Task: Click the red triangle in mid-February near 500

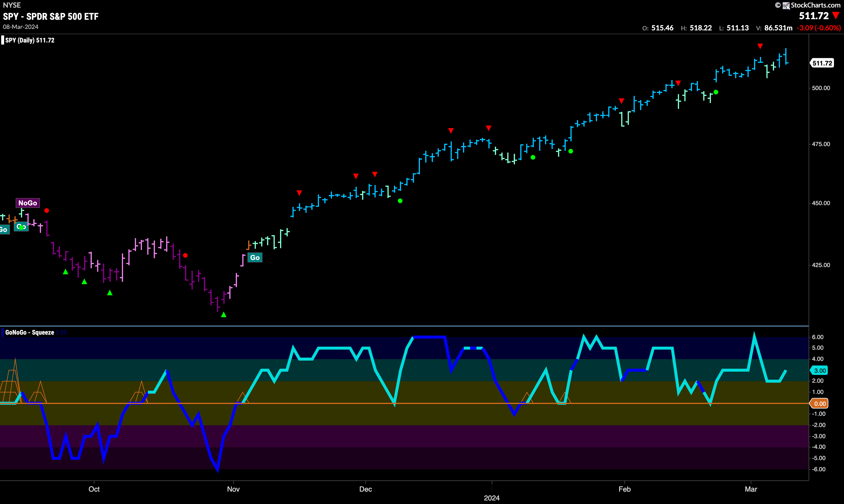Action: click(x=678, y=83)
